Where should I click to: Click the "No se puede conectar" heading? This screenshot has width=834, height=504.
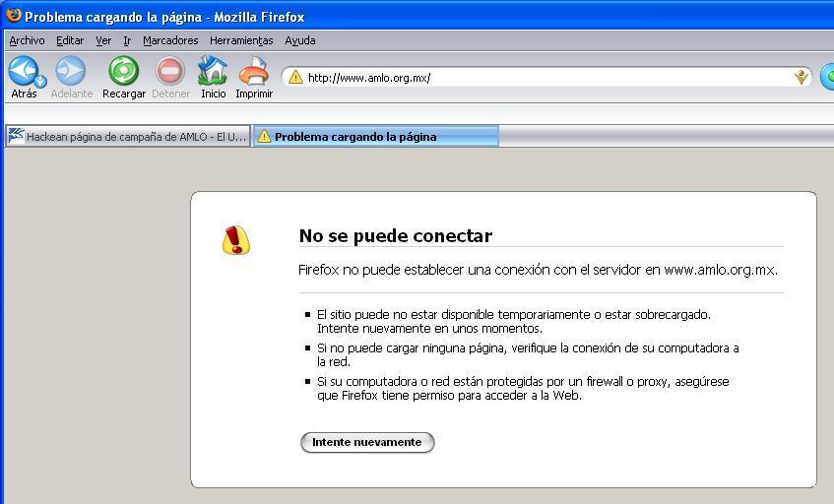pyautogui.click(x=396, y=235)
